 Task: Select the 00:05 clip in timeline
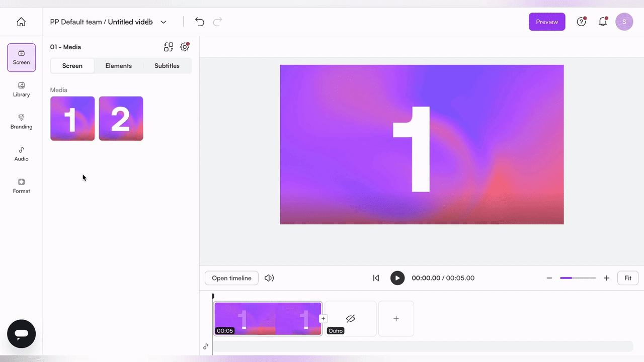pyautogui.click(x=268, y=319)
